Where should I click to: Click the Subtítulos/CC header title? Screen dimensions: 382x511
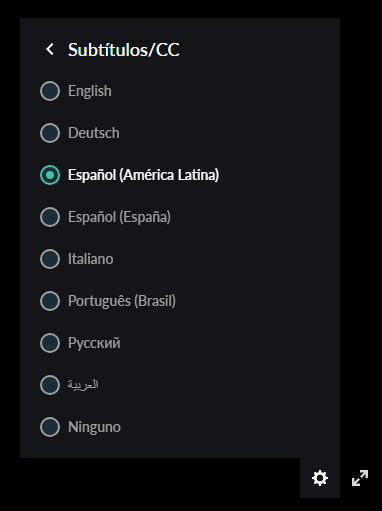[124, 50]
